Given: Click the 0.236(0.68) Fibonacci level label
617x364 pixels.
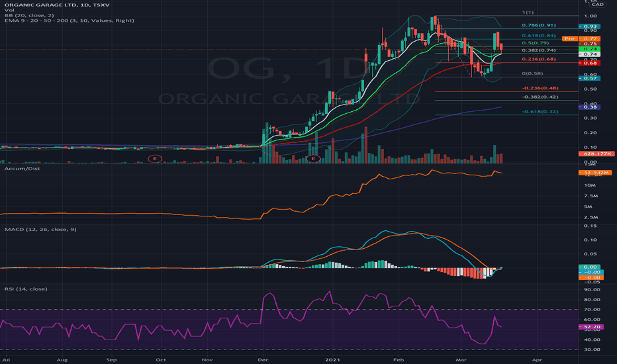Looking at the screenshot, I should pyautogui.click(x=539, y=59).
